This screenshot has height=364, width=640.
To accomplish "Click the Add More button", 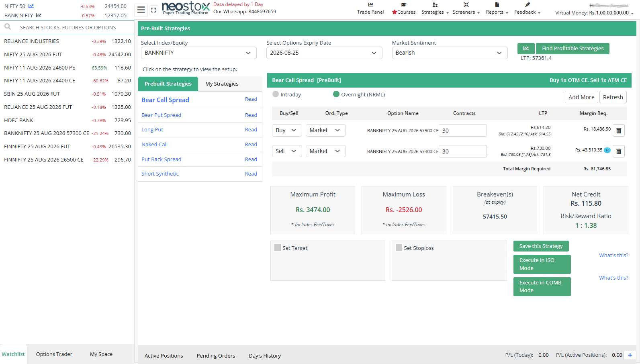I will click(581, 97).
